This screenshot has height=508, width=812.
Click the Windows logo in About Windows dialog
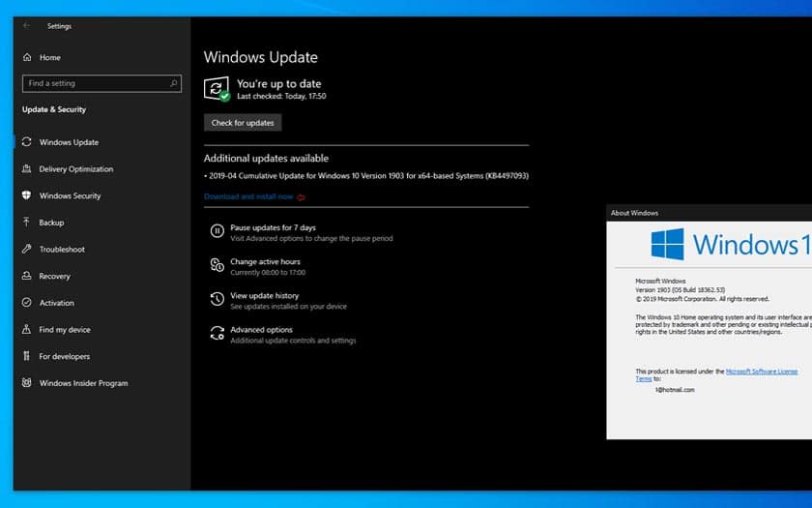click(x=668, y=244)
